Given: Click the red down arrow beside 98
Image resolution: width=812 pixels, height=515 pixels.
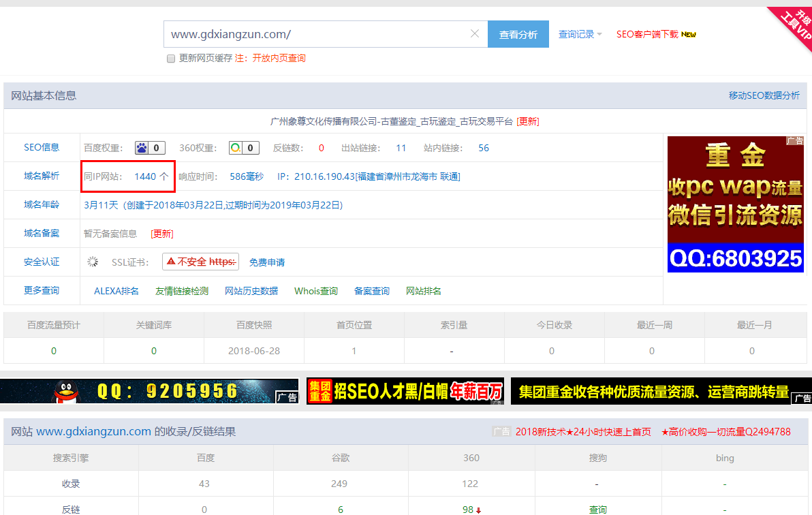Looking at the screenshot, I should pos(479,510).
